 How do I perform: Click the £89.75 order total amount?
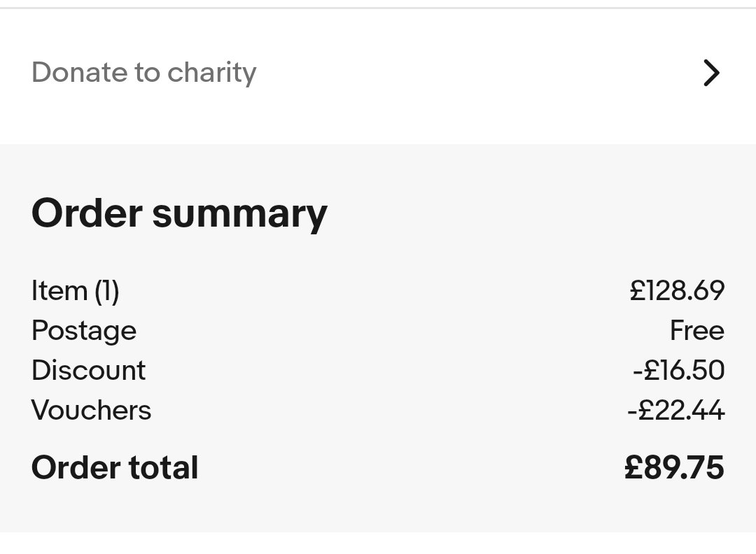point(674,467)
